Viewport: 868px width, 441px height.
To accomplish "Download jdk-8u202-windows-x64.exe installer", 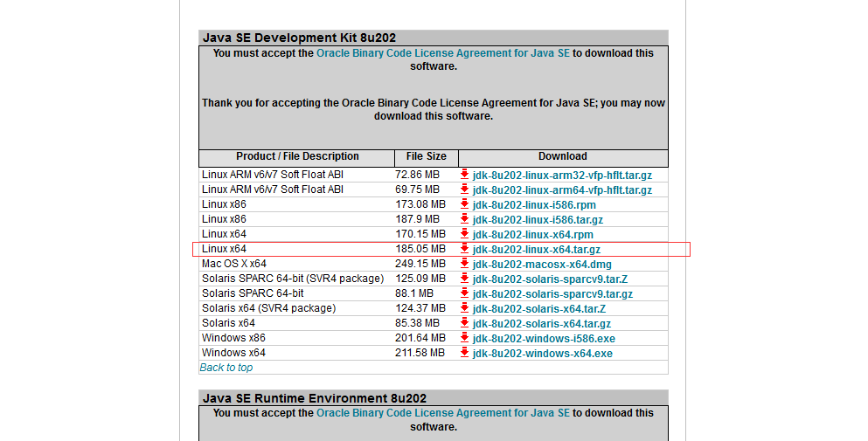I will (543, 354).
